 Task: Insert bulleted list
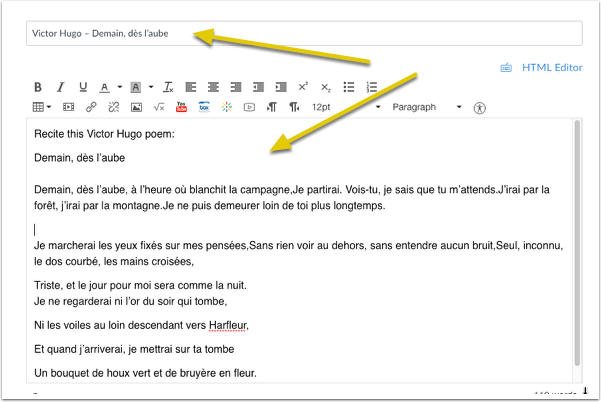(x=349, y=87)
